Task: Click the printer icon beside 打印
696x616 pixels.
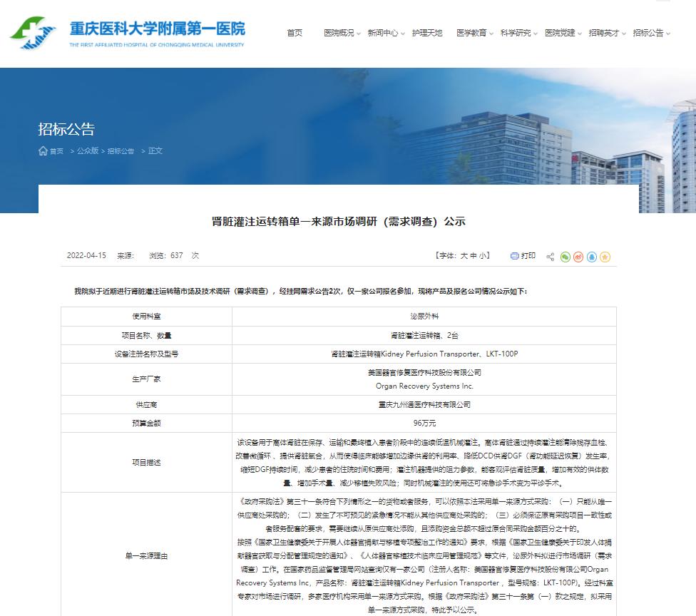Action: click(514, 256)
